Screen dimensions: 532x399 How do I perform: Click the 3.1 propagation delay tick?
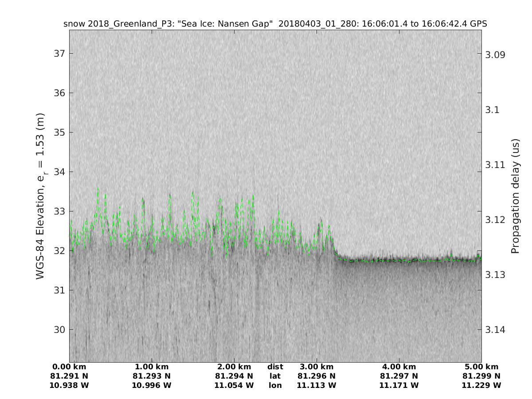[493, 110]
